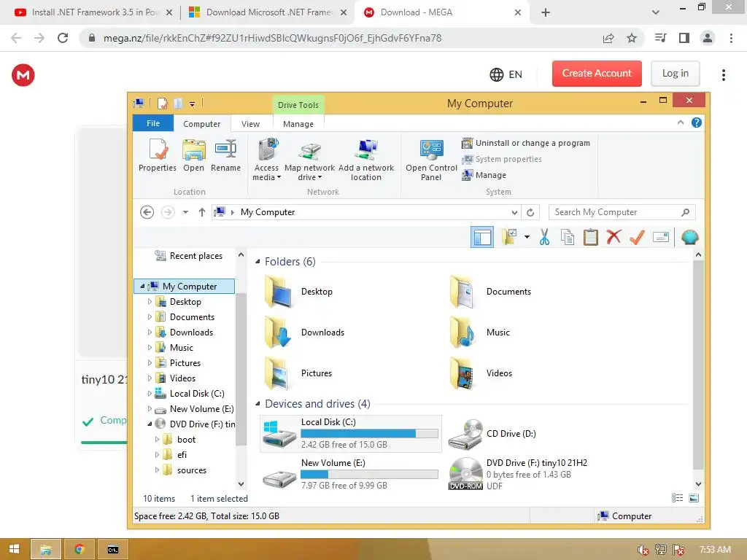Select the Drive Tools contextual tab

click(298, 105)
